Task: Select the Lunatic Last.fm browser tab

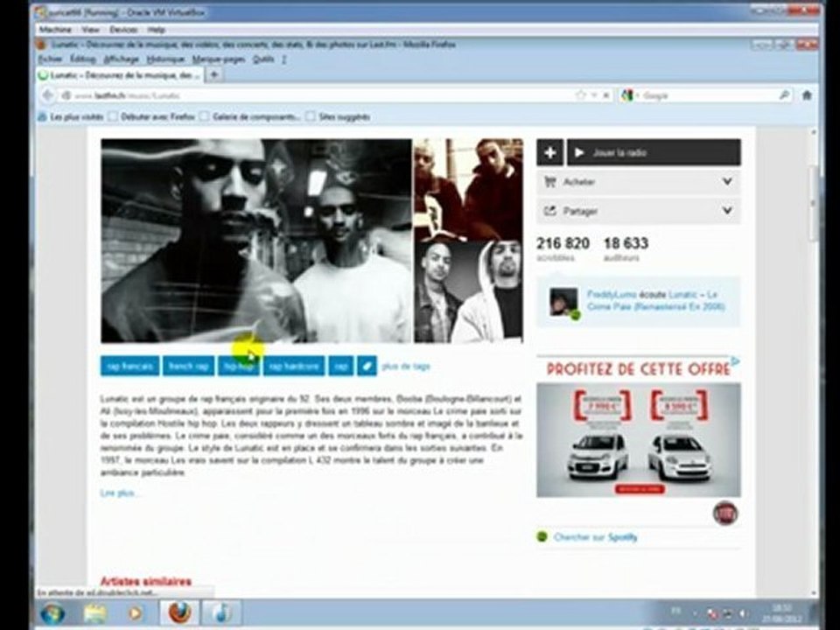Action: [x=120, y=75]
